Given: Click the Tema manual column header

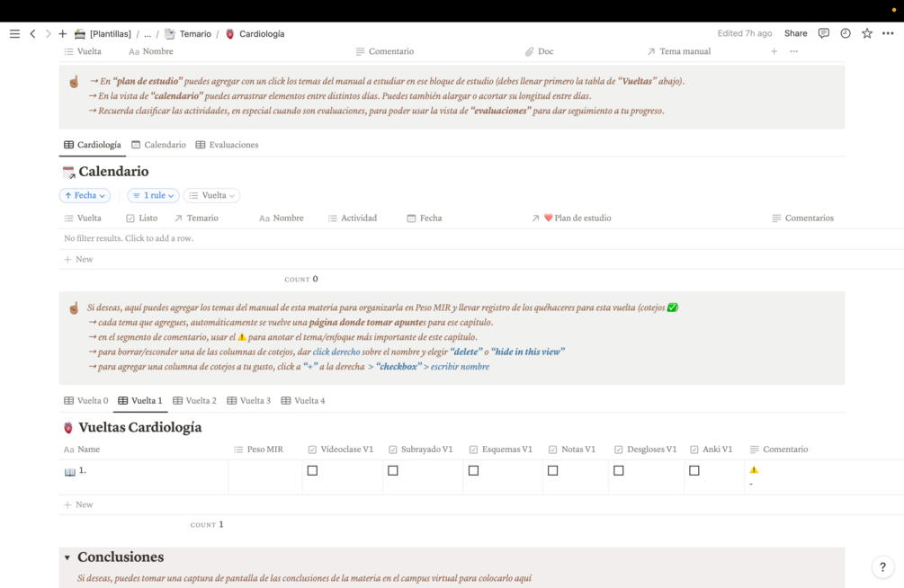Looking at the screenshot, I should coord(678,51).
